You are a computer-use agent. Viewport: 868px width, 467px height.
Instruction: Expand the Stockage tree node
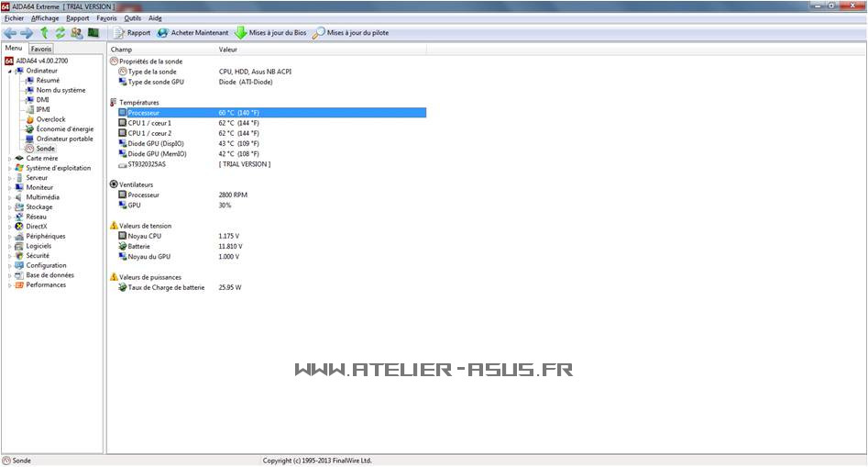pyautogui.click(x=10, y=207)
